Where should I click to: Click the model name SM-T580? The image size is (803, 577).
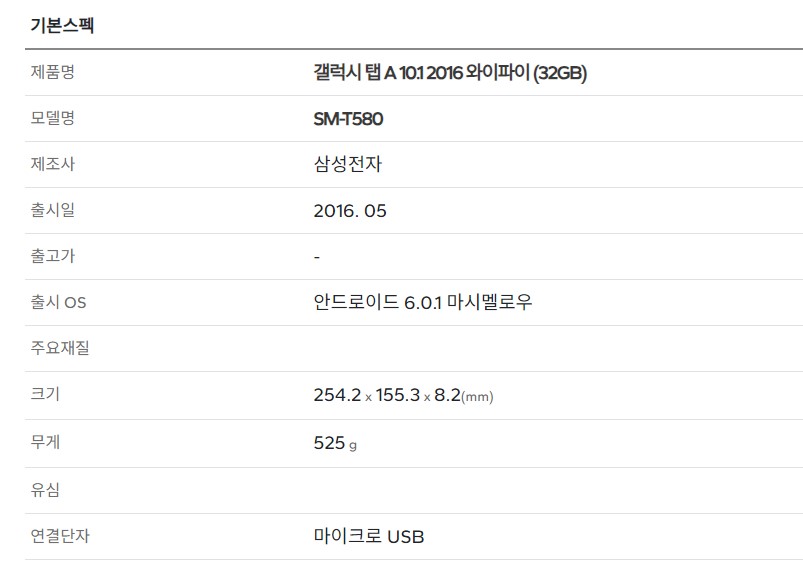pos(348,119)
